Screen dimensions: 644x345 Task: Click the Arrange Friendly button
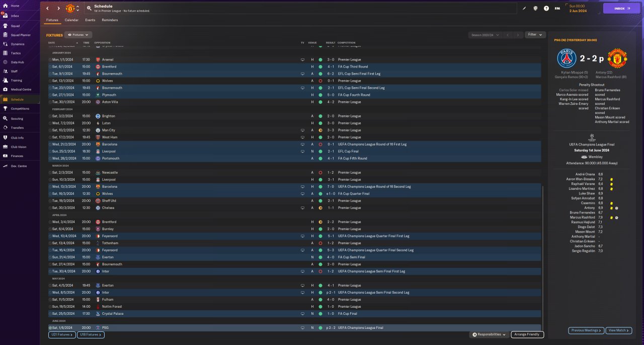527,334
